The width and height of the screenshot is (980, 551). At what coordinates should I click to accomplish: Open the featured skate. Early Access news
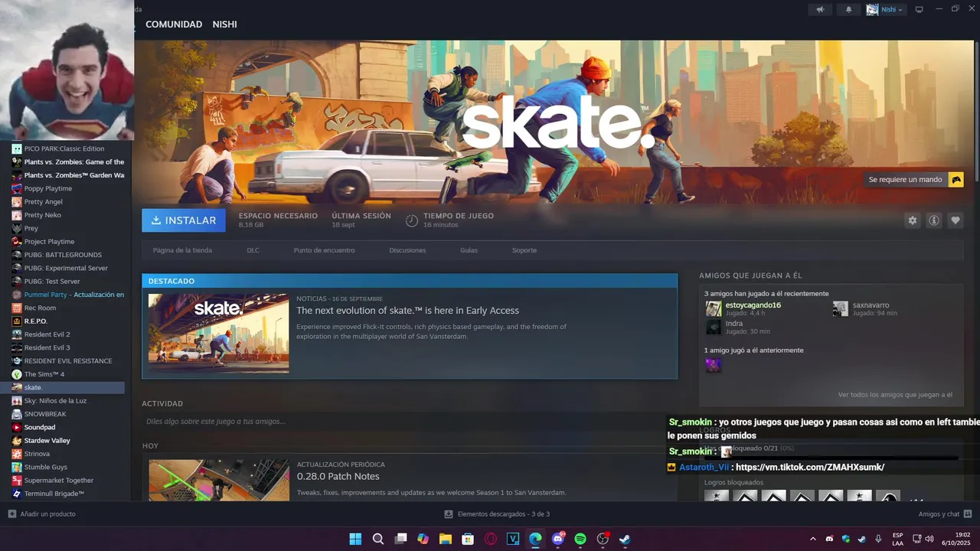pos(407,311)
